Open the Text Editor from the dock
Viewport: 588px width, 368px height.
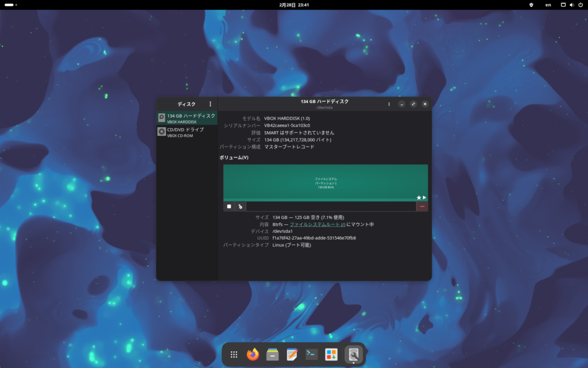[x=292, y=355]
